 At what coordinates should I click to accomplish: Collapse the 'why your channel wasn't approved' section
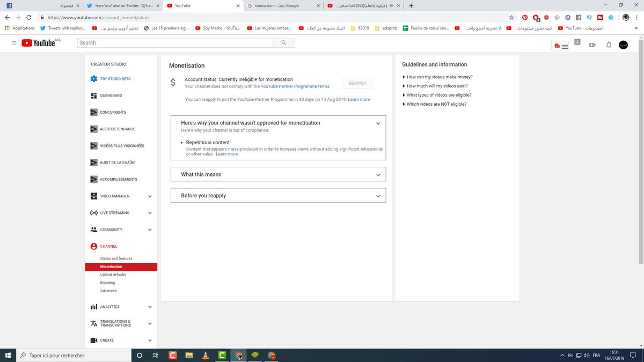coord(378,123)
